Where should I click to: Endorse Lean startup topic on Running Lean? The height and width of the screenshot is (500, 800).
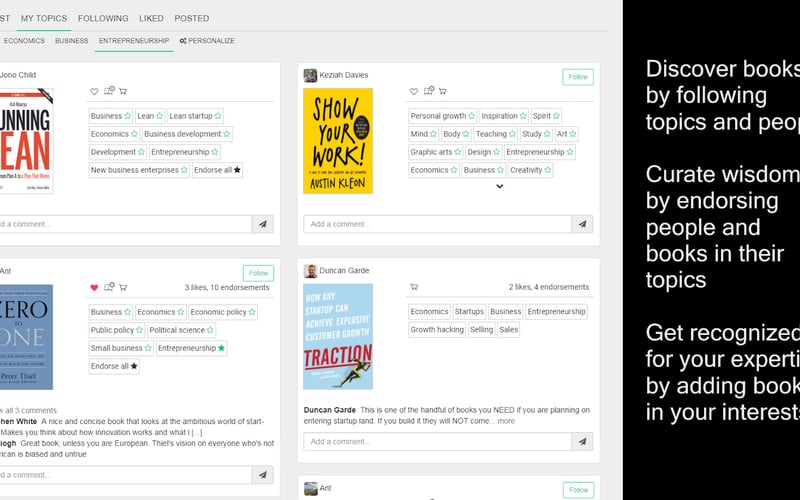click(218, 116)
